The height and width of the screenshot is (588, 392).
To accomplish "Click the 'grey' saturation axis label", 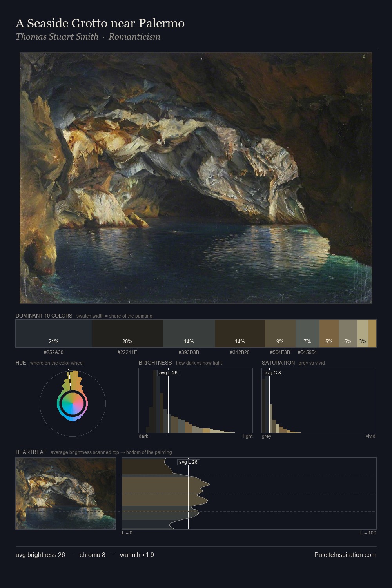I will pyautogui.click(x=267, y=436).
